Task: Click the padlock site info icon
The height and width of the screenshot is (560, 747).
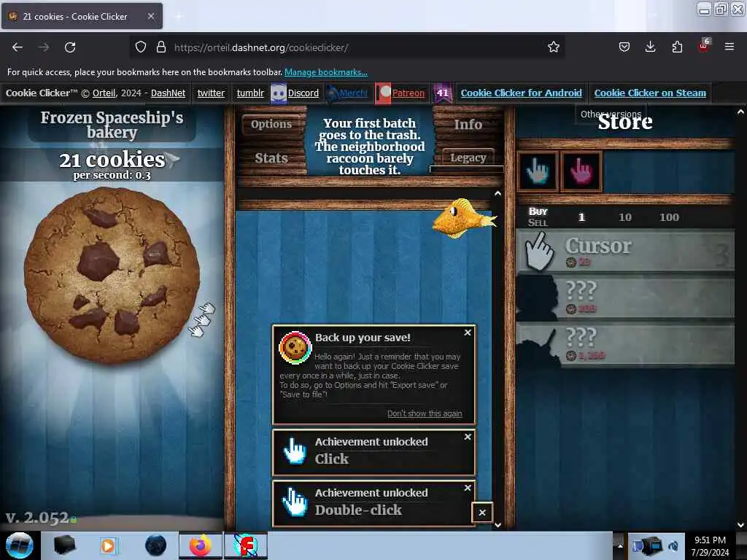Action: 161,47
